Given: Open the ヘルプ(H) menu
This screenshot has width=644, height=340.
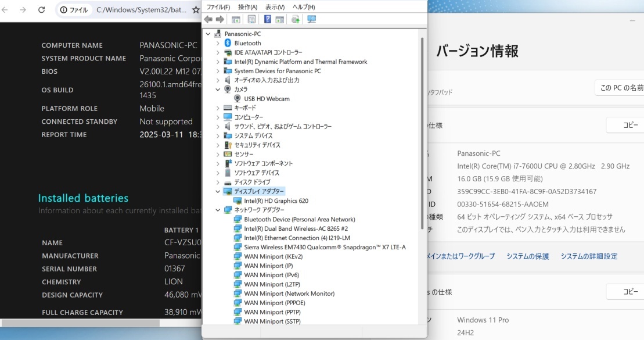Looking at the screenshot, I should point(304,7).
